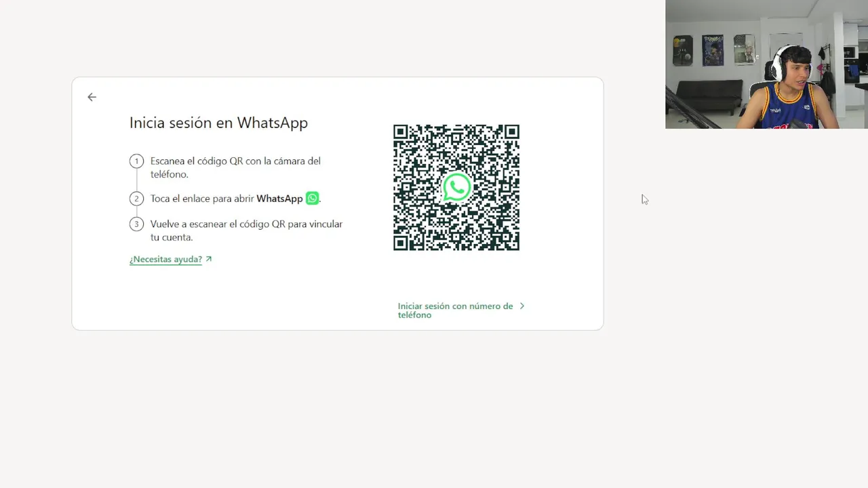The height and width of the screenshot is (488, 868).
Task: Click the step text Vuelve a escanear el código
Action: click(x=246, y=230)
